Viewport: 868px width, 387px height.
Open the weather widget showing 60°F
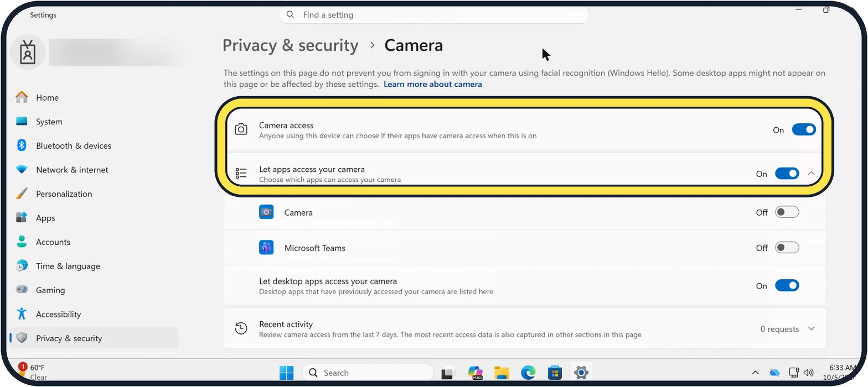pos(32,372)
